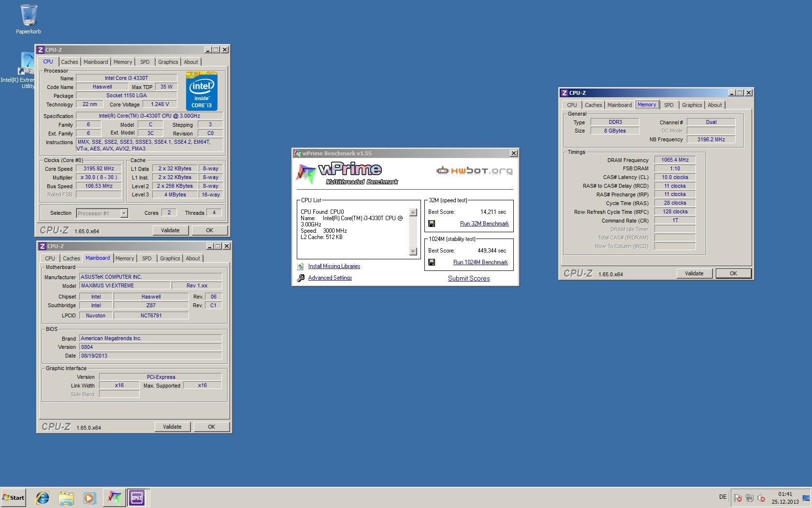Image resolution: width=812 pixels, height=508 pixels.
Task: Click wPrime title bar icon
Action: point(298,153)
